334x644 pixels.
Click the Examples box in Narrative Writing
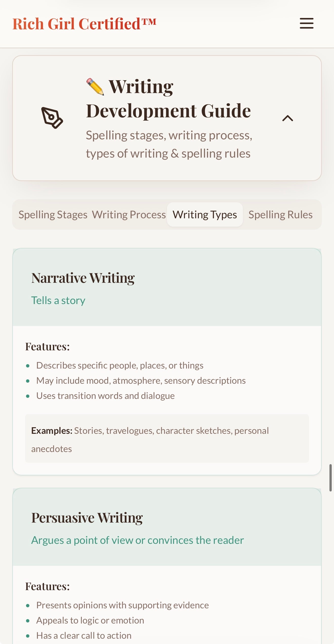click(167, 438)
